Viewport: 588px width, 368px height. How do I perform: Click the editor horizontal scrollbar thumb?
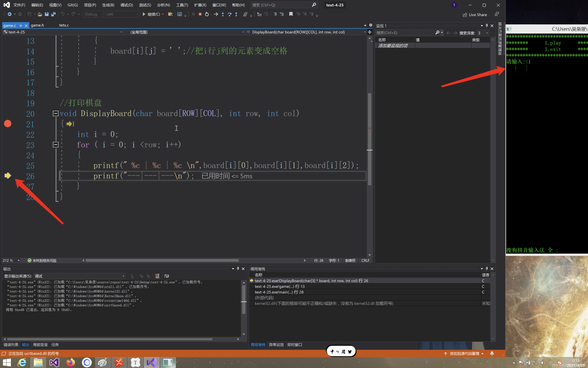point(162,260)
